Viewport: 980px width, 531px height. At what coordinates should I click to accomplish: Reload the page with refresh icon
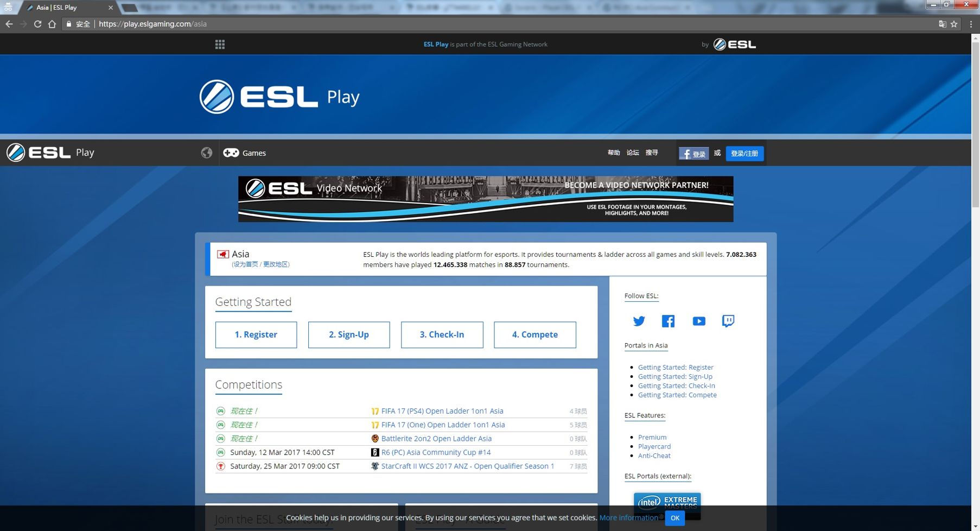[37, 24]
